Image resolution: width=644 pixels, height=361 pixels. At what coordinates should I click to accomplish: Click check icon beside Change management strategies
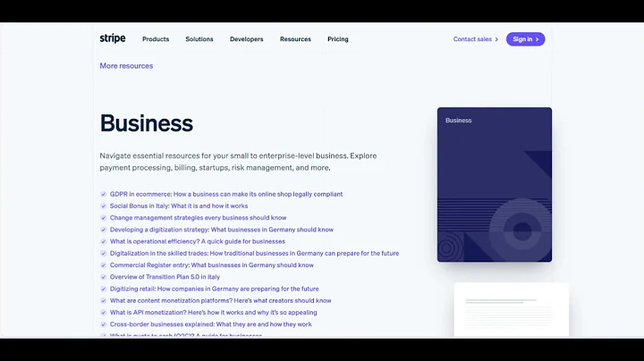pyautogui.click(x=104, y=218)
